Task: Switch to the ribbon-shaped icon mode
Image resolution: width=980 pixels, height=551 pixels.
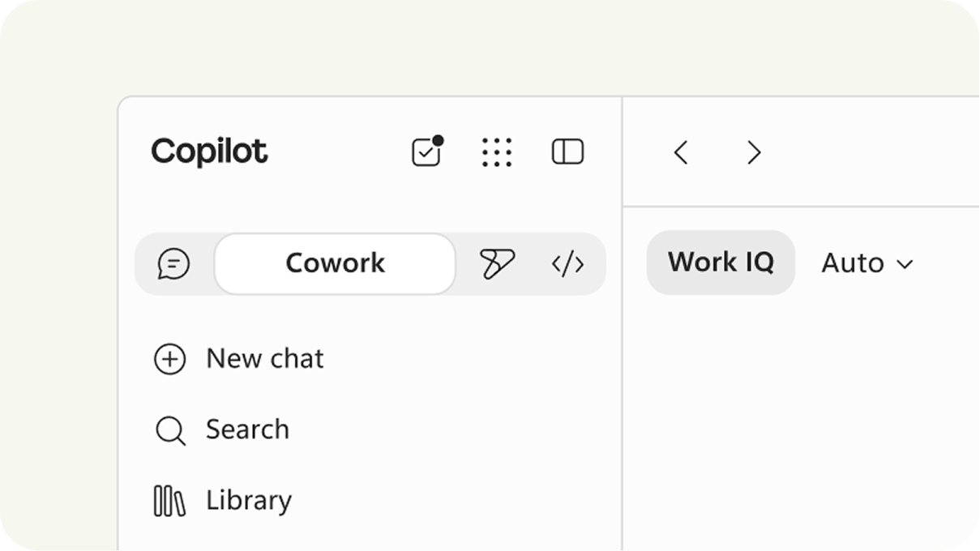Action: pos(496,264)
